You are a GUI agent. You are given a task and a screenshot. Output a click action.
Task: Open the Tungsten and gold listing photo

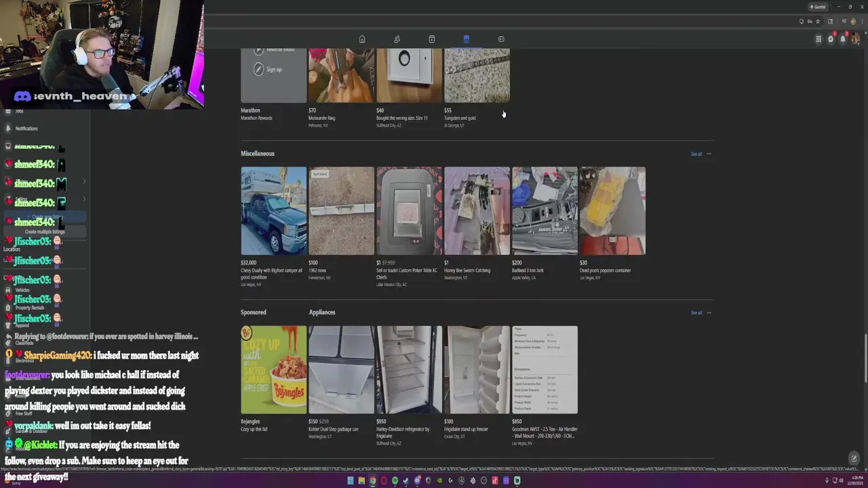(477, 75)
